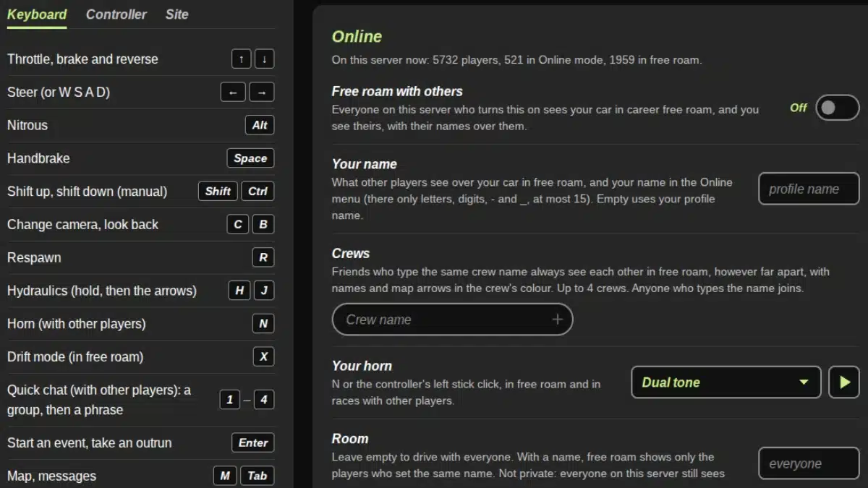Click the Space key for Handbrake
The image size is (868, 488).
(250, 158)
